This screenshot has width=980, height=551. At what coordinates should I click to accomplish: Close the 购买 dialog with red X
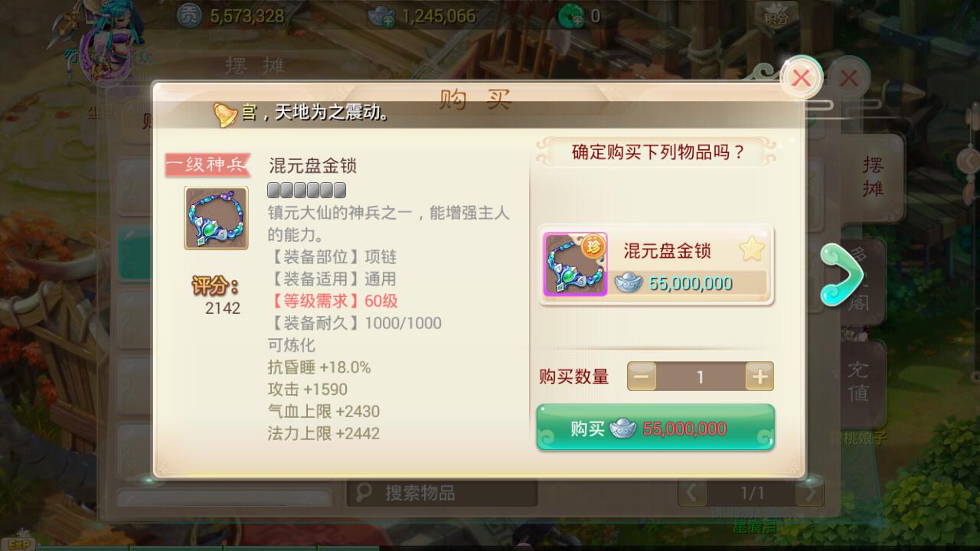point(802,77)
